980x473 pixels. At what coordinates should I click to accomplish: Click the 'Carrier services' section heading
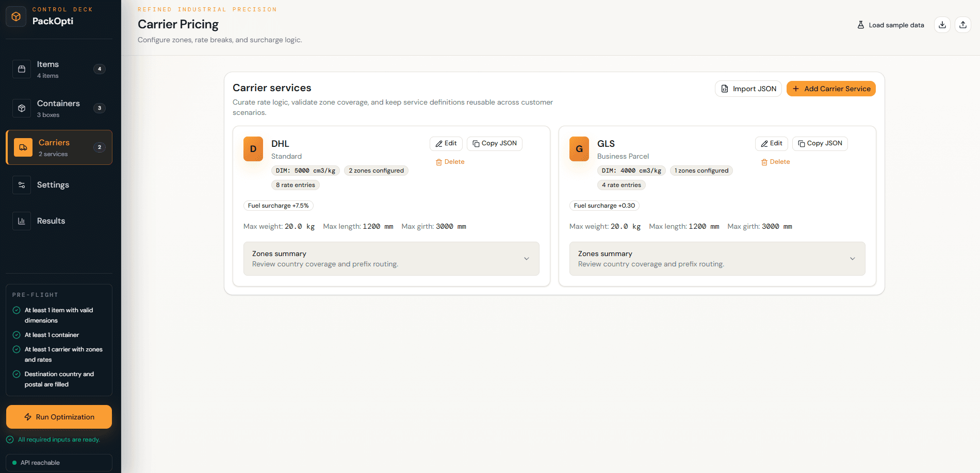pyautogui.click(x=272, y=88)
